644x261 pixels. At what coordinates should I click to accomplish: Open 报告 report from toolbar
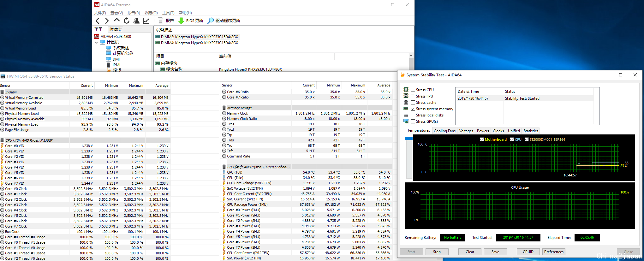click(166, 21)
